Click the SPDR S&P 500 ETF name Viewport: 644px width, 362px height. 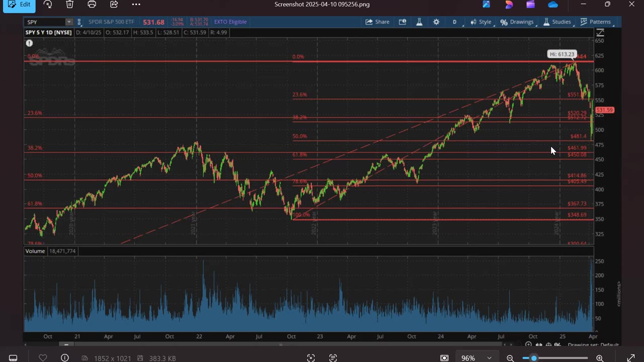(111, 22)
